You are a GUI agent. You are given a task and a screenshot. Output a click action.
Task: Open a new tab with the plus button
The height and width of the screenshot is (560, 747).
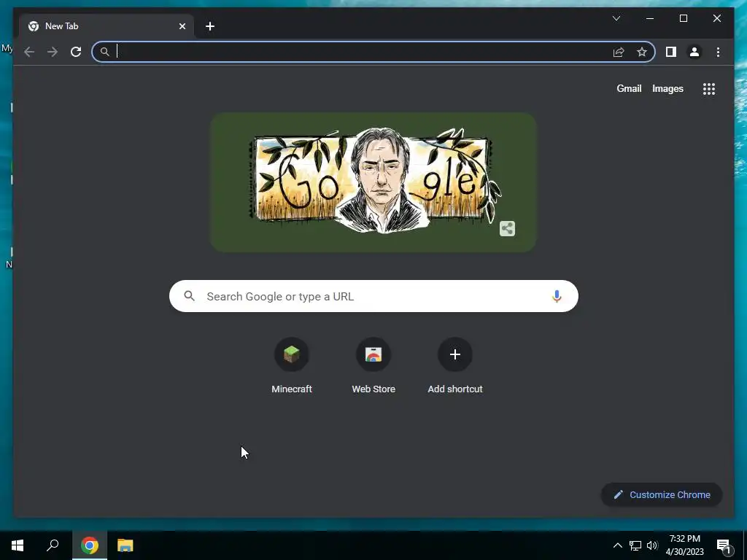click(x=210, y=26)
